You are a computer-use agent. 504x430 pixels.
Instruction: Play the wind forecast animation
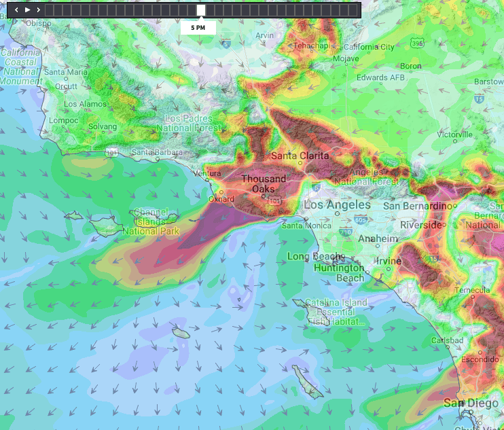click(x=27, y=10)
